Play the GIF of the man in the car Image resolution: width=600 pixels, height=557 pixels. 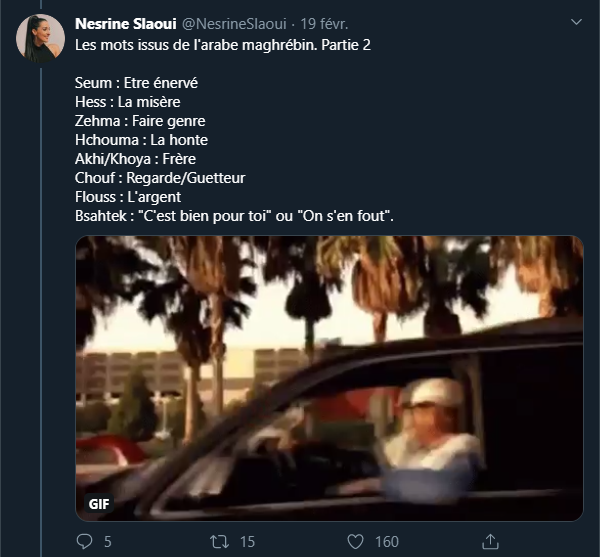pos(330,378)
